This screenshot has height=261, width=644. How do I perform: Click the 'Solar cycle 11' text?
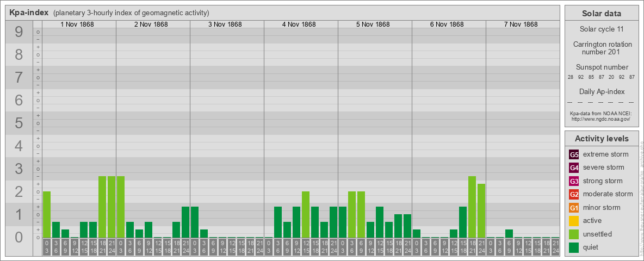coord(602,29)
